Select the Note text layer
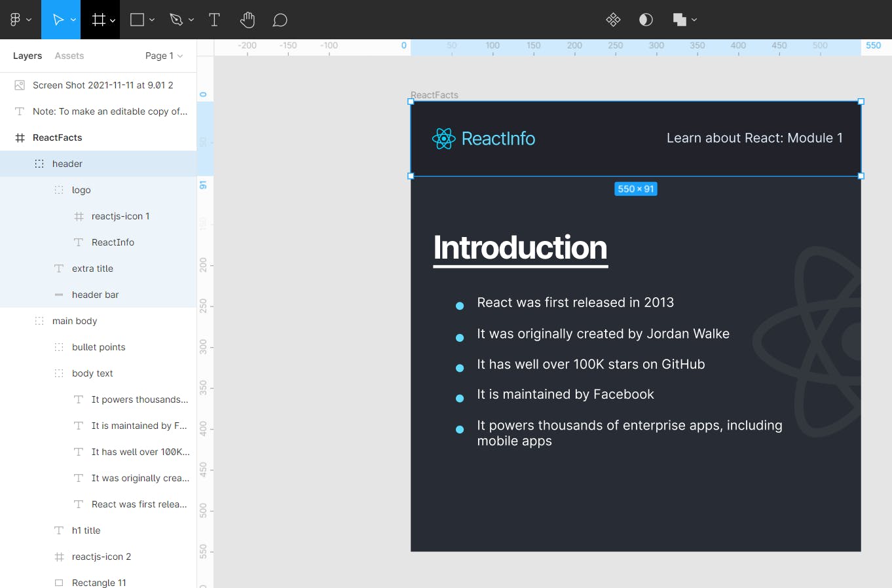 click(98, 111)
